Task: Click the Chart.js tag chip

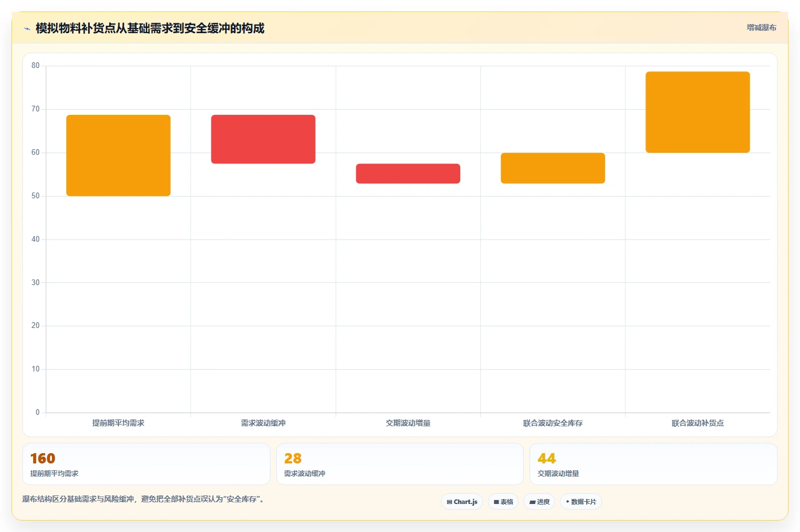Action: pyautogui.click(x=462, y=502)
